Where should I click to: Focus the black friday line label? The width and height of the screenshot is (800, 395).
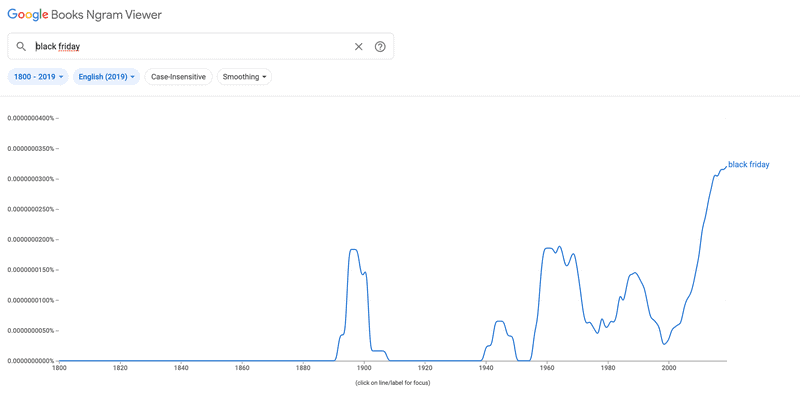click(x=748, y=164)
